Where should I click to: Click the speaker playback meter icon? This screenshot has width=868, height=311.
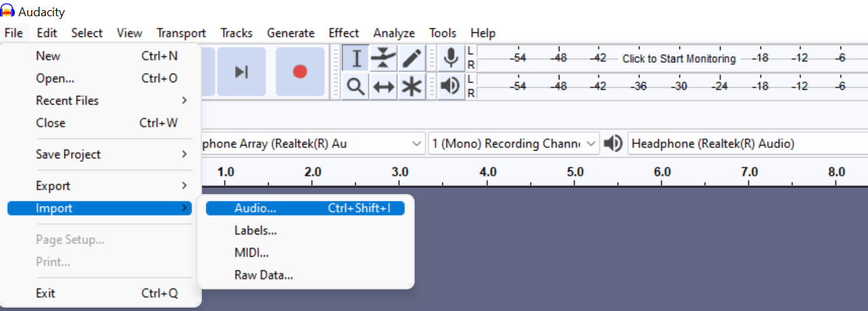[x=451, y=87]
